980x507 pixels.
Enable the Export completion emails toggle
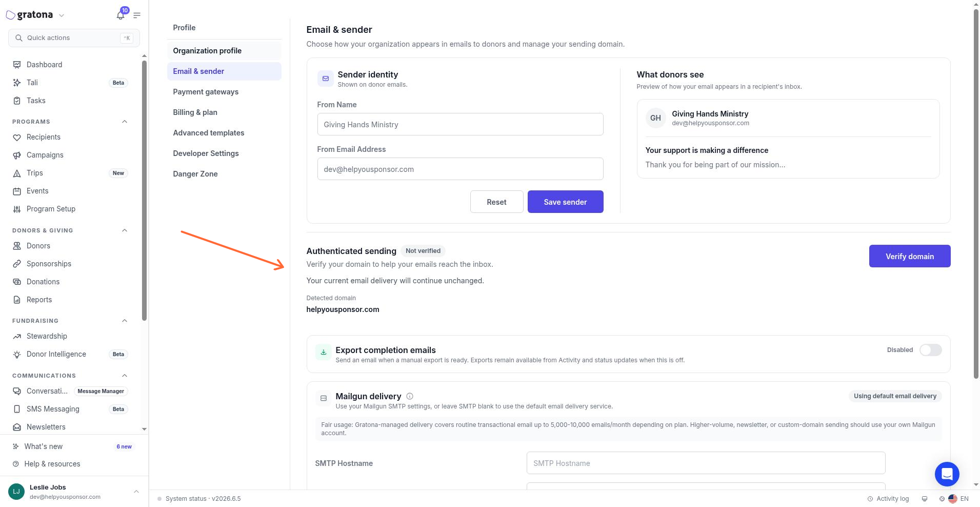[x=930, y=350]
